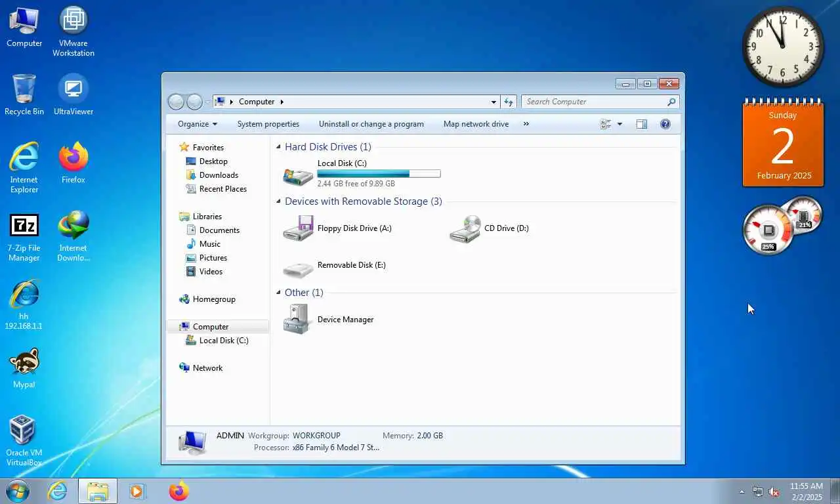The image size is (840, 504).
Task: Click the Windows Explorer taskbar button
Action: click(x=98, y=491)
